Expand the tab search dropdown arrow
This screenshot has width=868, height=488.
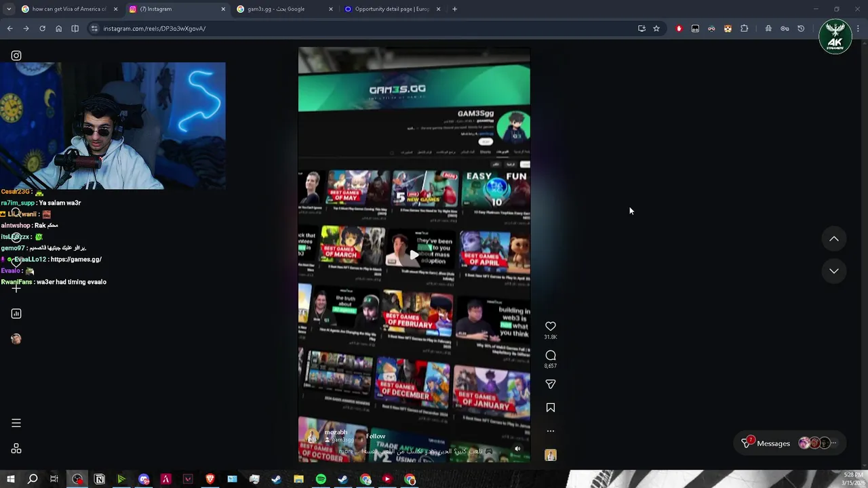[x=8, y=9]
